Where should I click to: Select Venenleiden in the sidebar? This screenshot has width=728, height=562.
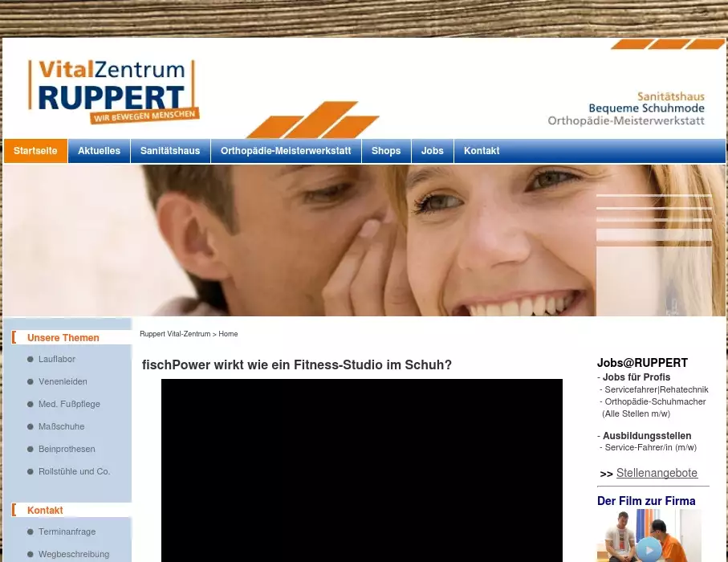(x=63, y=381)
